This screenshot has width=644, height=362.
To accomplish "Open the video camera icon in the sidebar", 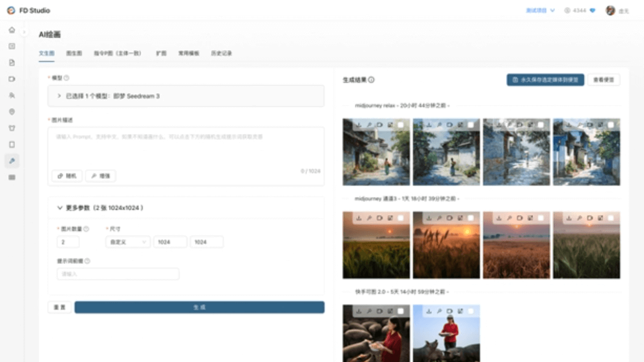I will pos(12,79).
